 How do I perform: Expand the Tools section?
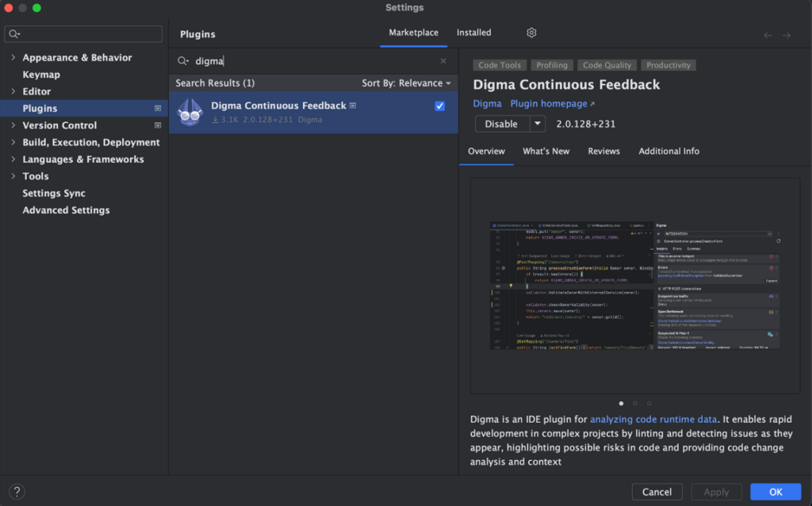13,176
